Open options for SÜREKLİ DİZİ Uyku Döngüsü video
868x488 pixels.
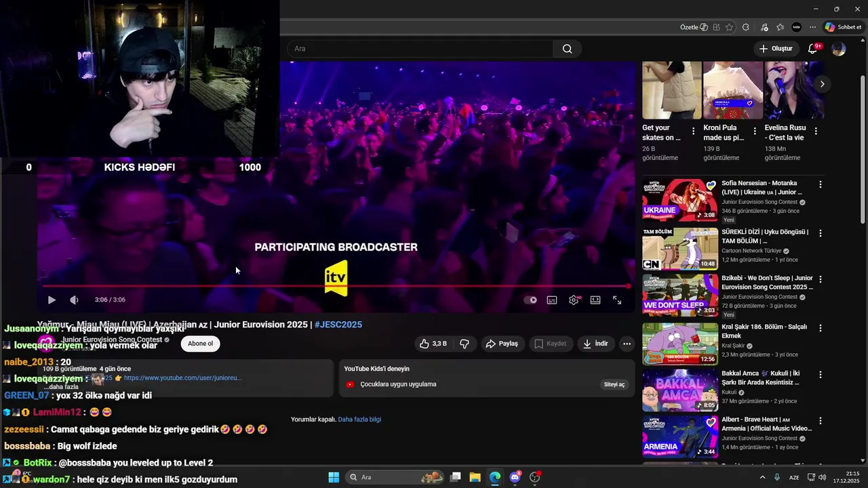click(x=820, y=233)
